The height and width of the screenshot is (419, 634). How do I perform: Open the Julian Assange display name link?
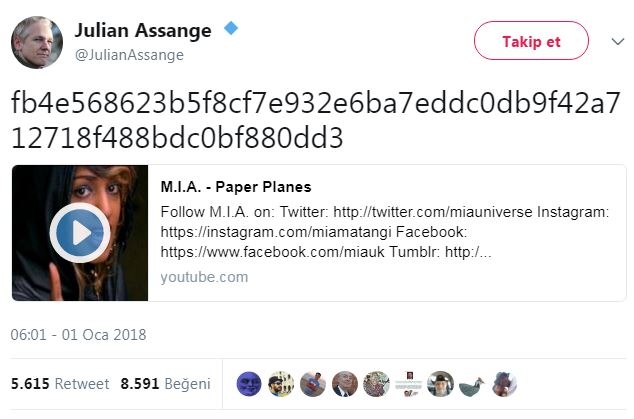coord(143,30)
